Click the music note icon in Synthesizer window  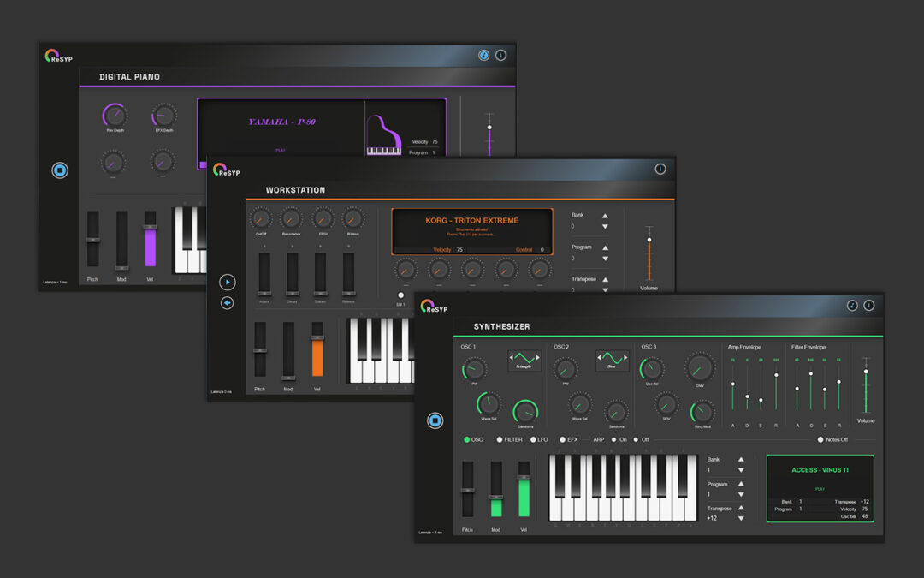point(852,306)
